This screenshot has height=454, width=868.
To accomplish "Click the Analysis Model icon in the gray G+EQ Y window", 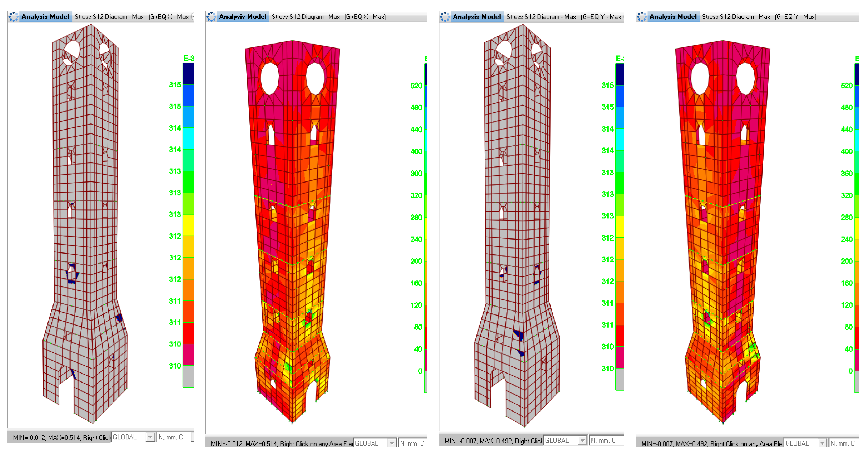I will tap(445, 17).
